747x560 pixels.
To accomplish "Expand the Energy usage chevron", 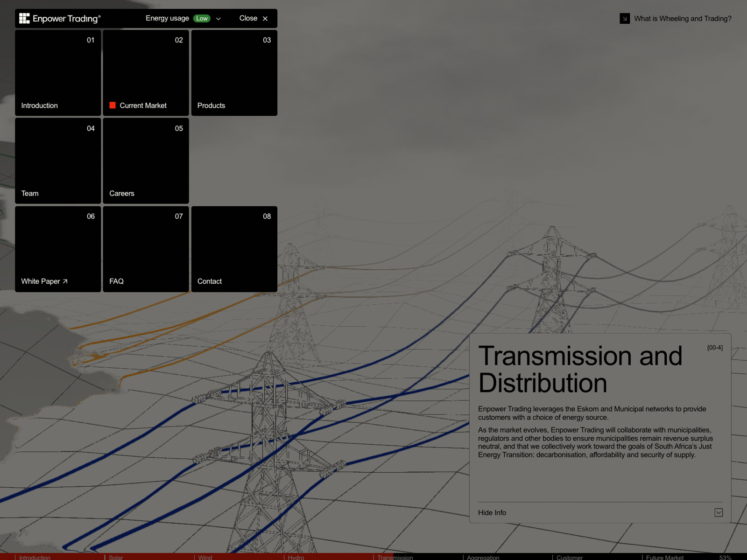I will click(x=218, y=19).
